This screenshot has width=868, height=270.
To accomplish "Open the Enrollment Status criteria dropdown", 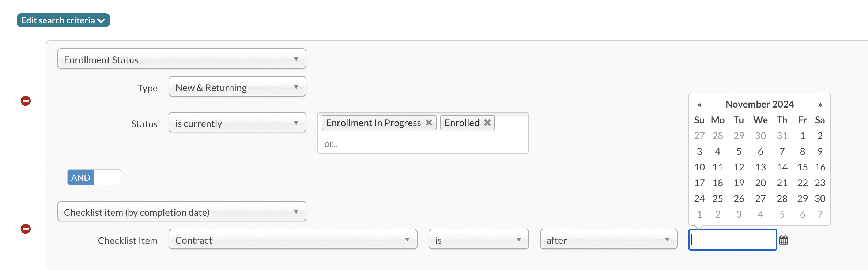I will tap(182, 59).
